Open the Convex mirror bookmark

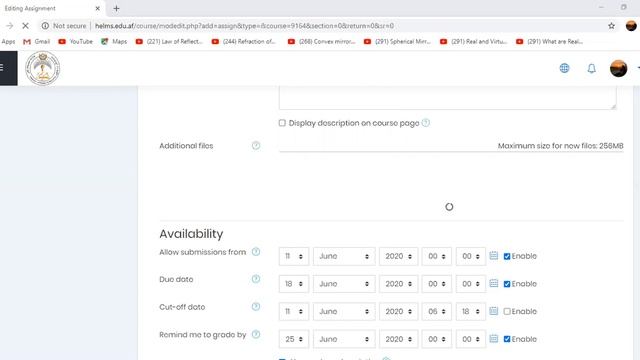point(322,42)
